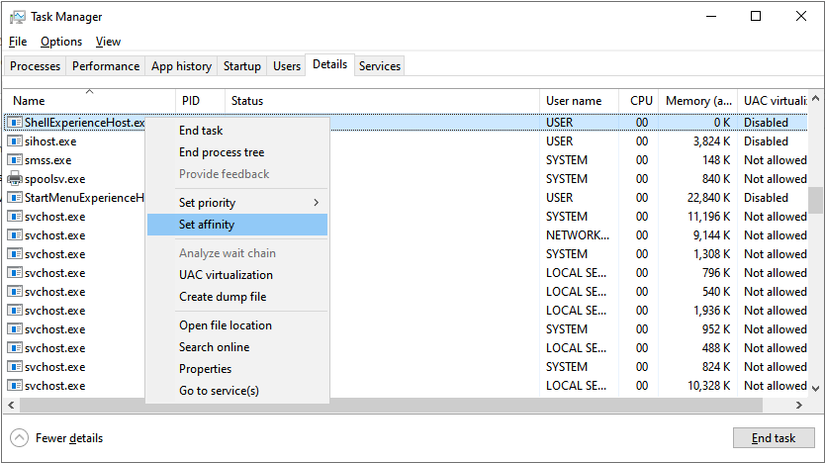Click the Fewer details link
825x464 pixels.
[x=69, y=438]
